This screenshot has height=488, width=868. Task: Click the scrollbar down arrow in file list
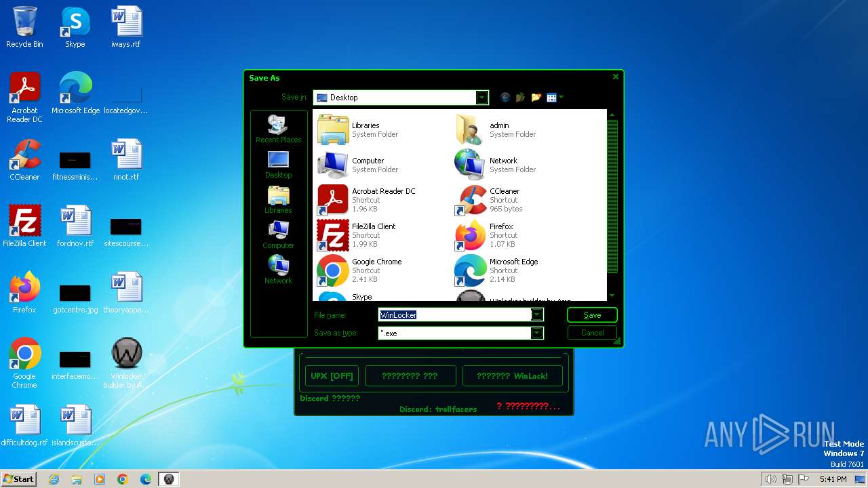pos(612,296)
